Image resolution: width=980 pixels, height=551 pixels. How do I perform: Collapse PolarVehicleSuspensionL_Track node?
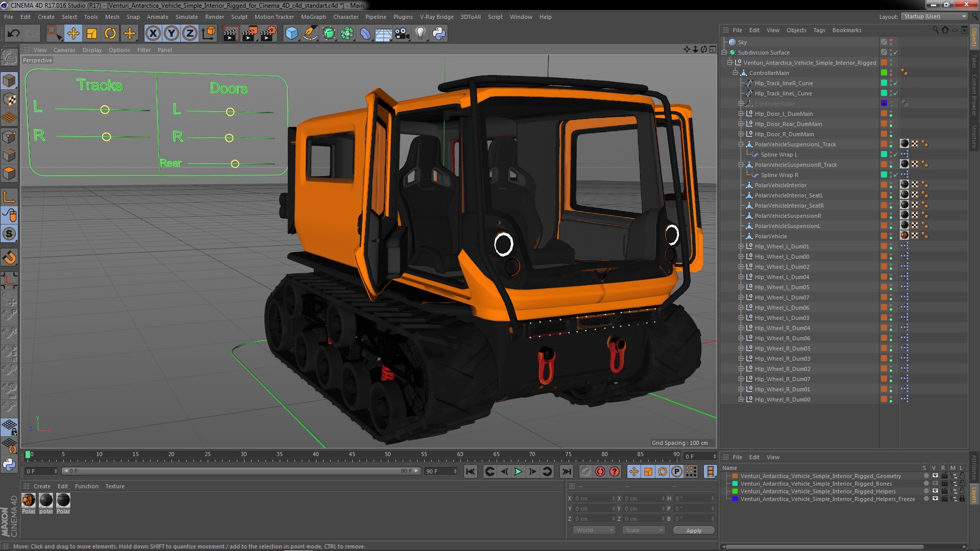pos(741,144)
